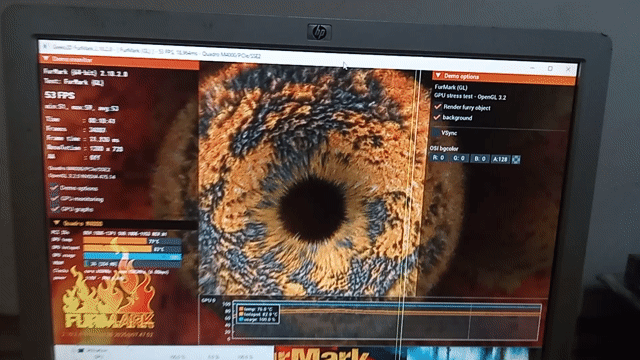Click the Frame time value row
Image resolution: width=640 pixels, height=360 pixels.
(84, 139)
